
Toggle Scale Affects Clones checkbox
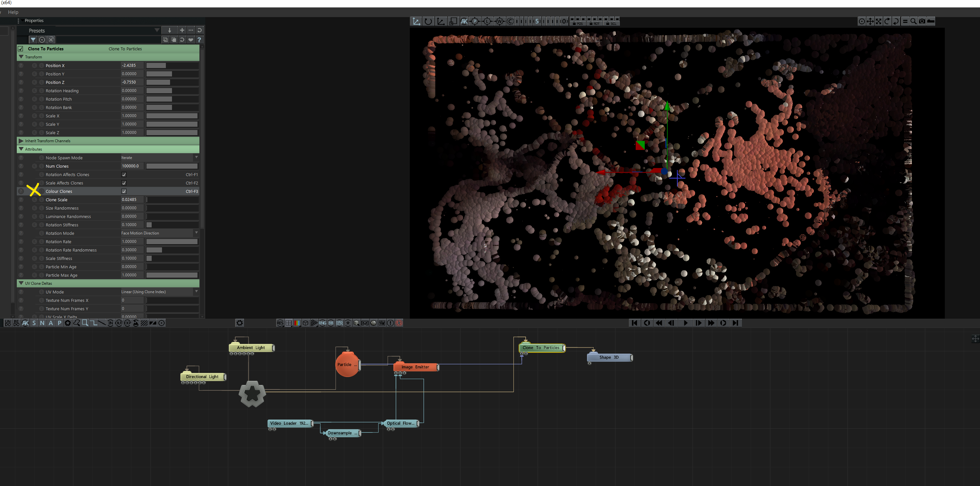(124, 183)
